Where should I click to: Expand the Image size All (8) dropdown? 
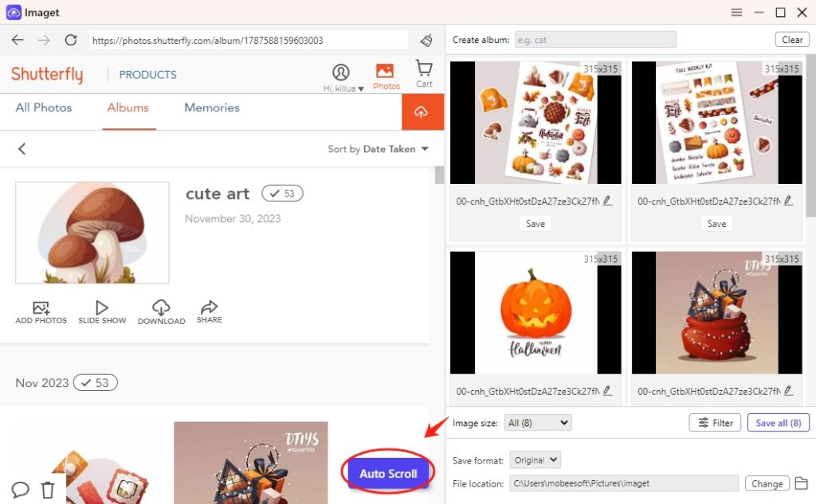(537, 423)
